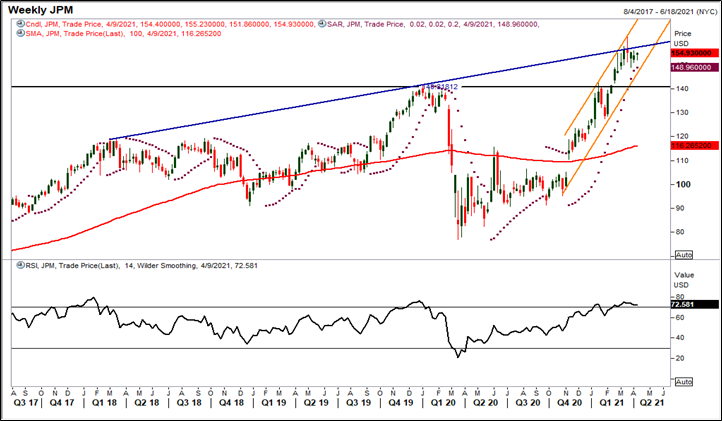722x421 pixels.
Task: Click the Q2 21 label on time axis
Action: pos(651,403)
